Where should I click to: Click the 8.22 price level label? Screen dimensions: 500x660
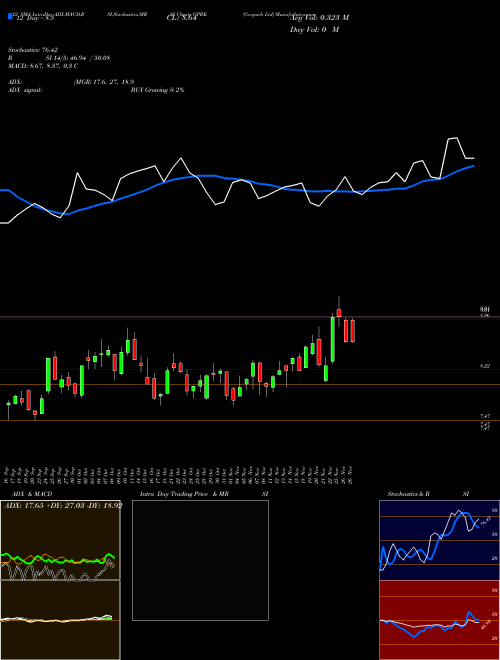point(485,366)
